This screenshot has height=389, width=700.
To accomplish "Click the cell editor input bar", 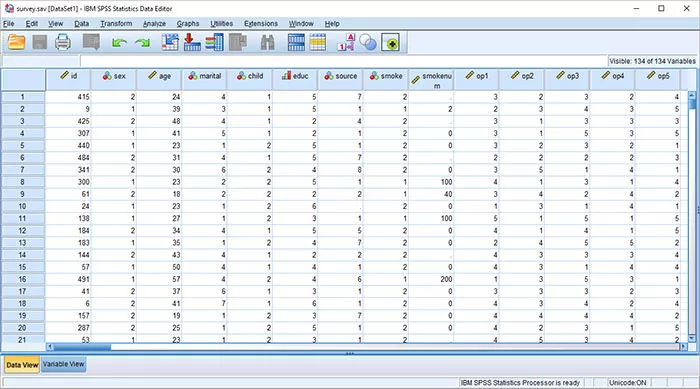I will [344, 61].
